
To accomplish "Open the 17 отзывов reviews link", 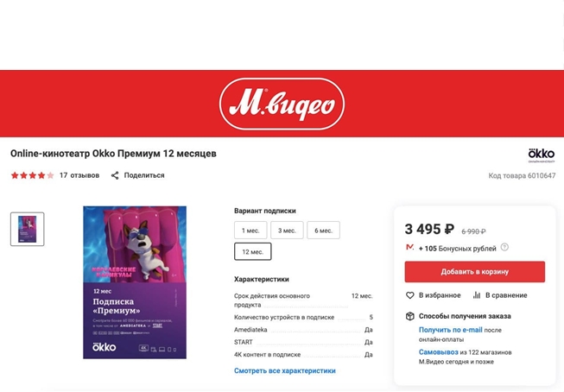I will [79, 175].
